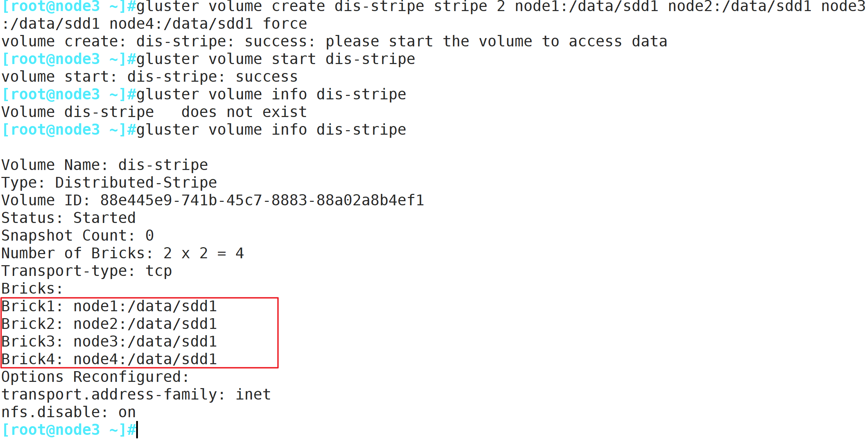Click the 'Volume Name: dis-stripe' line

pos(105,165)
